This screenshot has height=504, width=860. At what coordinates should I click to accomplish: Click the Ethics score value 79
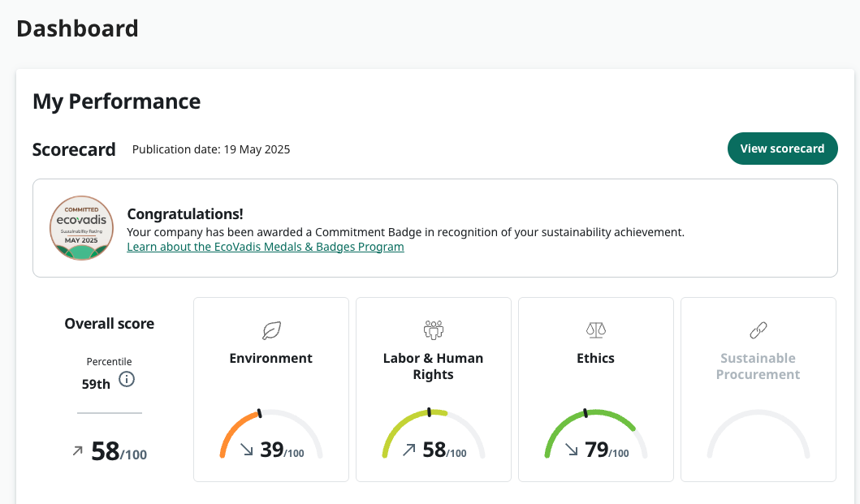coord(597,450)
